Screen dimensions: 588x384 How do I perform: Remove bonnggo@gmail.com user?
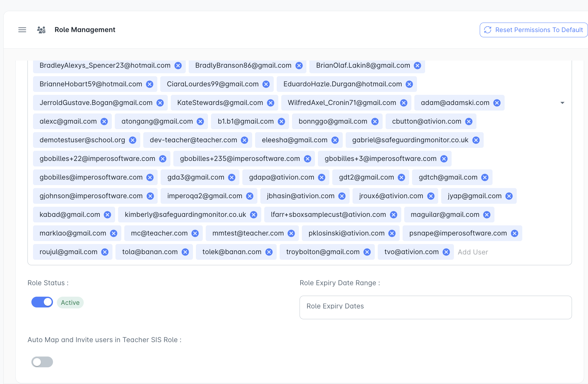point(375,122)
